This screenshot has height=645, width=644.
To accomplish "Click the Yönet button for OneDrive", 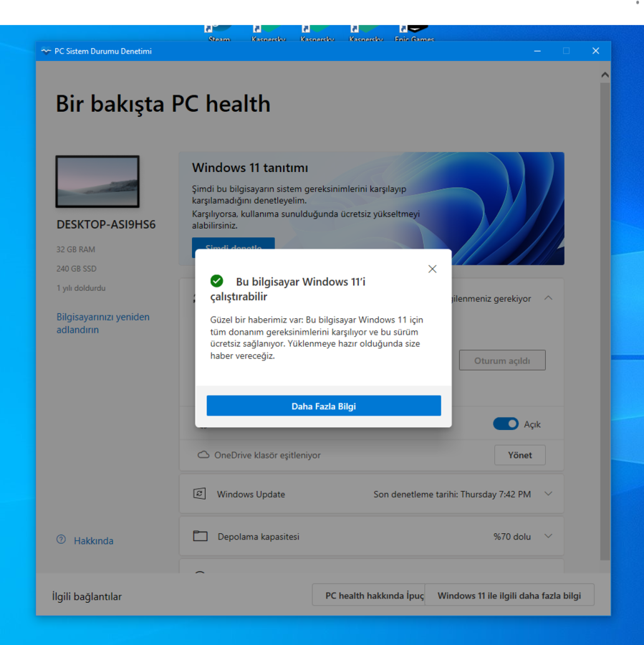I will click(520, 455).
